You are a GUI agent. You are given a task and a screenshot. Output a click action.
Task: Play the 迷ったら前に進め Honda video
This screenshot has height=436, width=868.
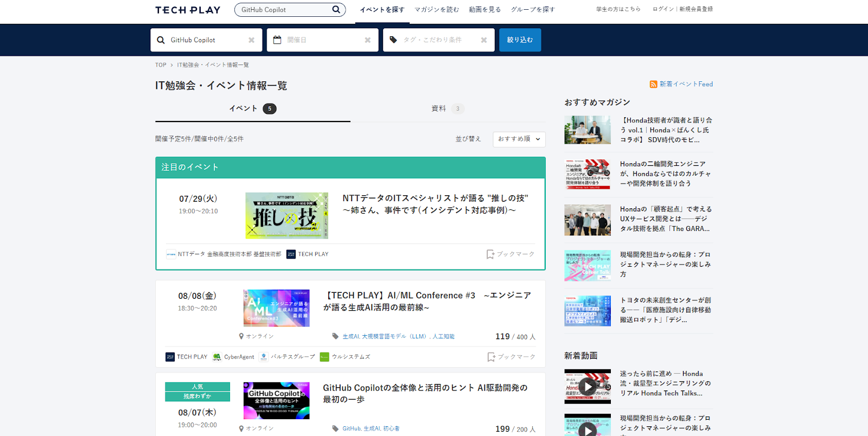click(x=588, y=386)
